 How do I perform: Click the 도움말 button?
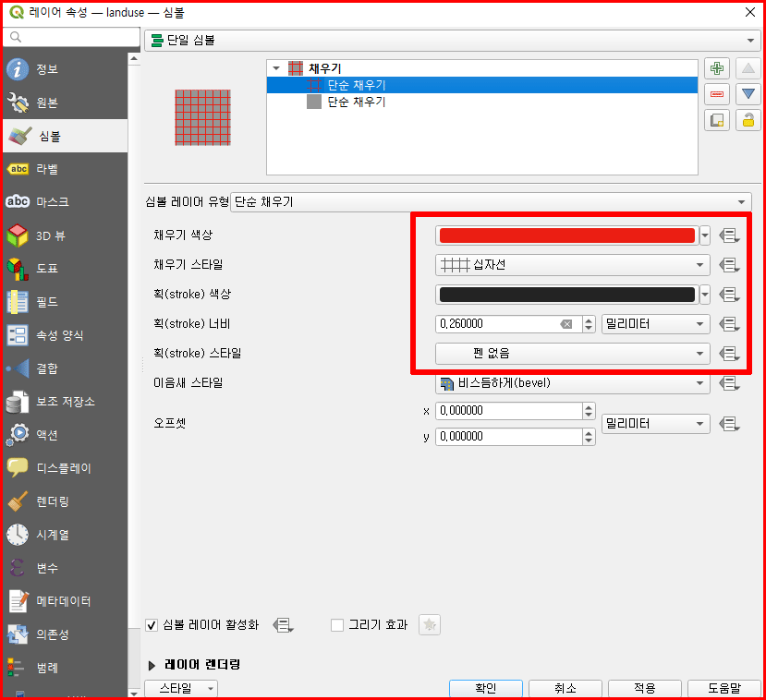[724, 688]
